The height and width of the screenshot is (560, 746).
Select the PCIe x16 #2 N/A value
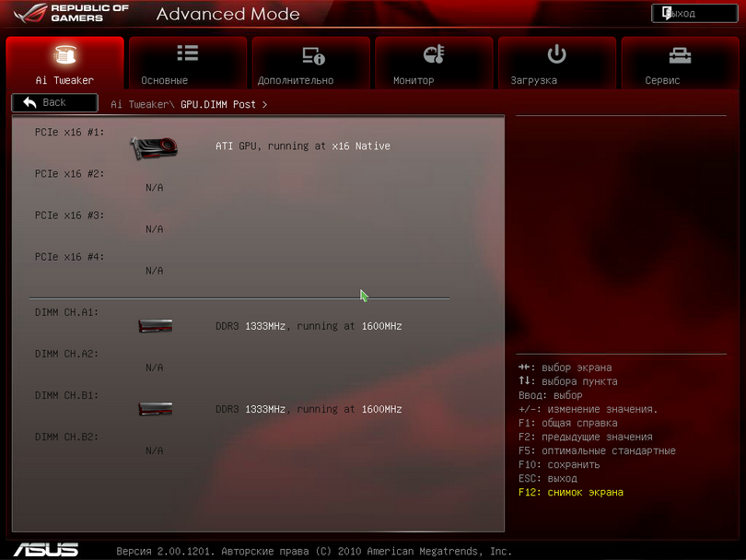point(155,188)
